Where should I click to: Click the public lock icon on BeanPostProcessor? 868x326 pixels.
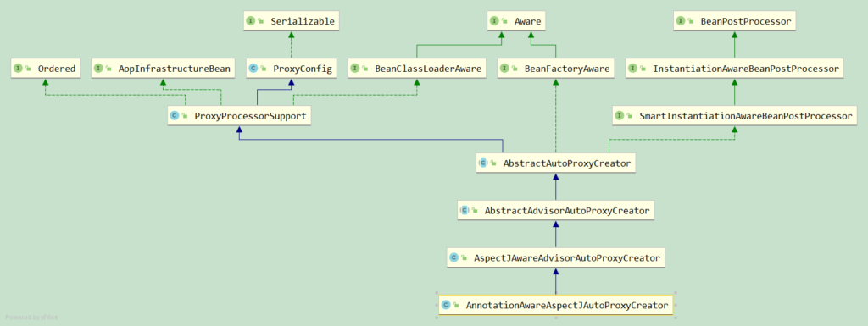click(x=690, y=22)
